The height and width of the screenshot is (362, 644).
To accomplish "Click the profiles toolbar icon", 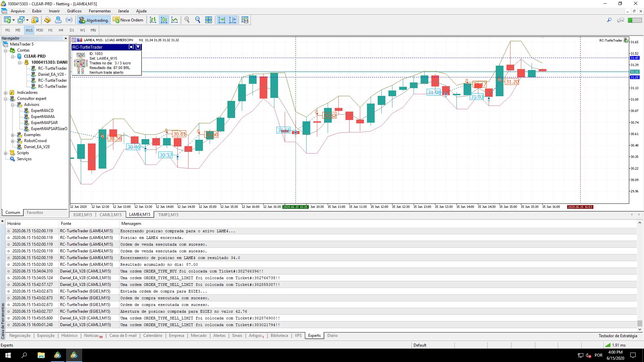I will pos(21,20).
